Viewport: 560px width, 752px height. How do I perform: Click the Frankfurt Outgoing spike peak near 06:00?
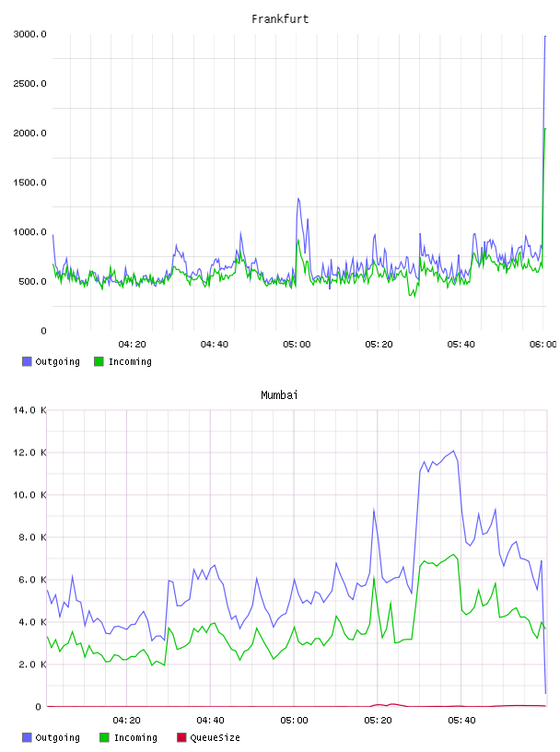(x=545, y=37)
